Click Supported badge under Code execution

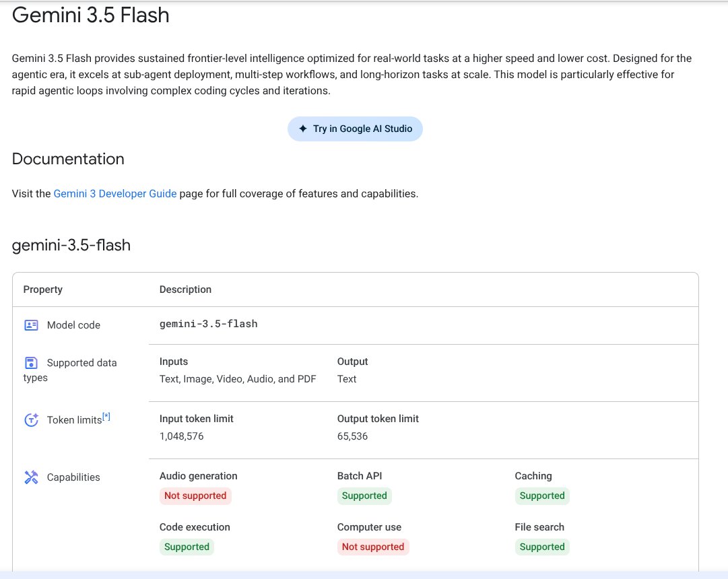point(187,547)
